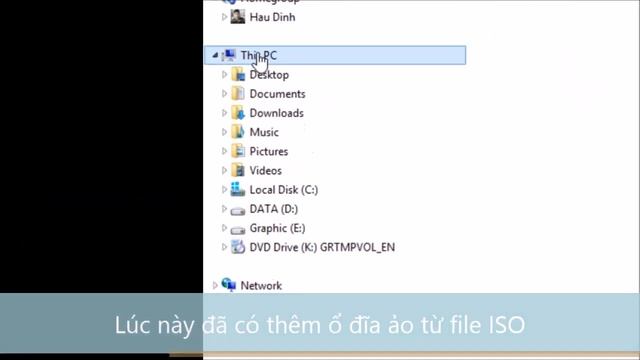
Task: Collapse the This PC tree node
Action: coord(215,55)
